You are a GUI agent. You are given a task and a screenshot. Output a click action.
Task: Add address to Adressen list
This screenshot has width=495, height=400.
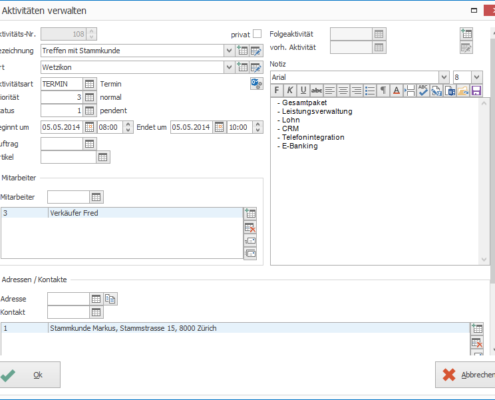pyautogui.click(x=477, y=329)
